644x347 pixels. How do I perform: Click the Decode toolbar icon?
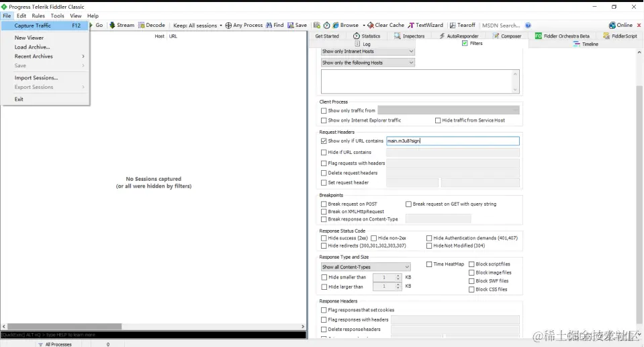click(141, 25)
